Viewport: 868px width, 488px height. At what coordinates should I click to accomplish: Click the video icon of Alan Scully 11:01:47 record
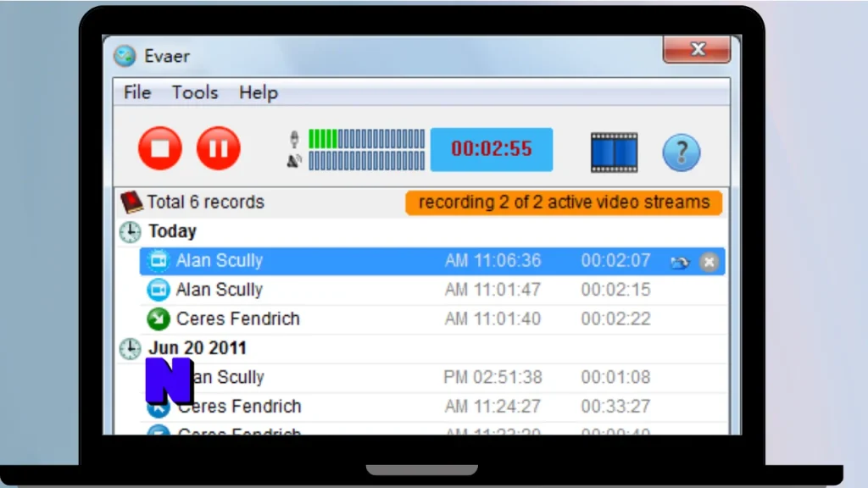pyautogui.click(x=159, y=290)
